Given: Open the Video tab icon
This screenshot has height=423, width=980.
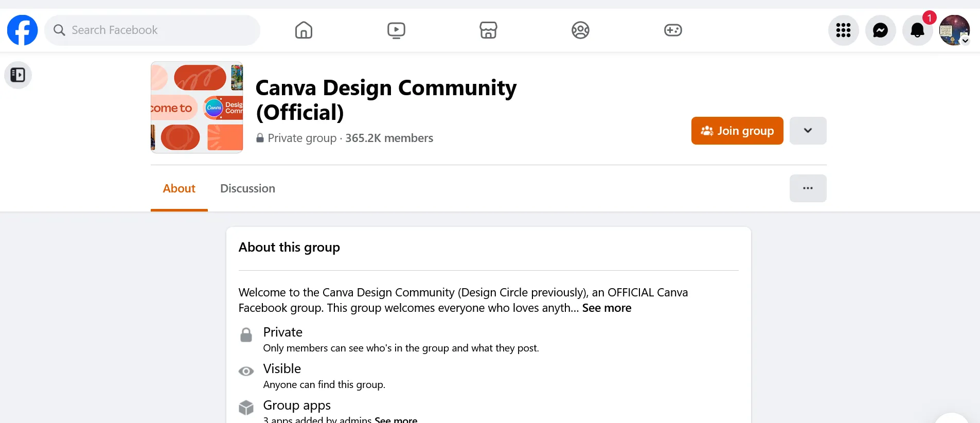Looking at the screenshot, I should (396, 30).
